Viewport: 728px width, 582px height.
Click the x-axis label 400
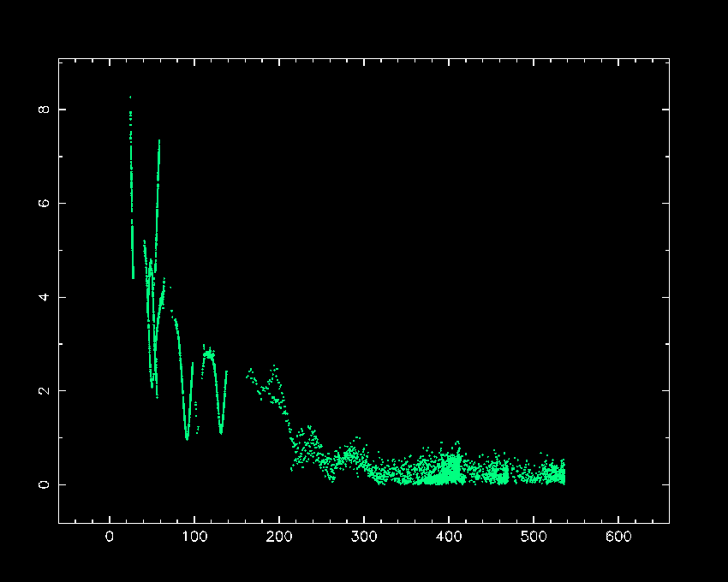(x=449, y=537)
